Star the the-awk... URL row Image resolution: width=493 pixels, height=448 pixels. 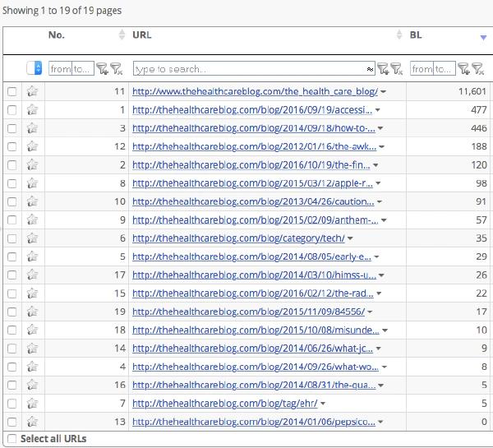(x=32, y=146)
